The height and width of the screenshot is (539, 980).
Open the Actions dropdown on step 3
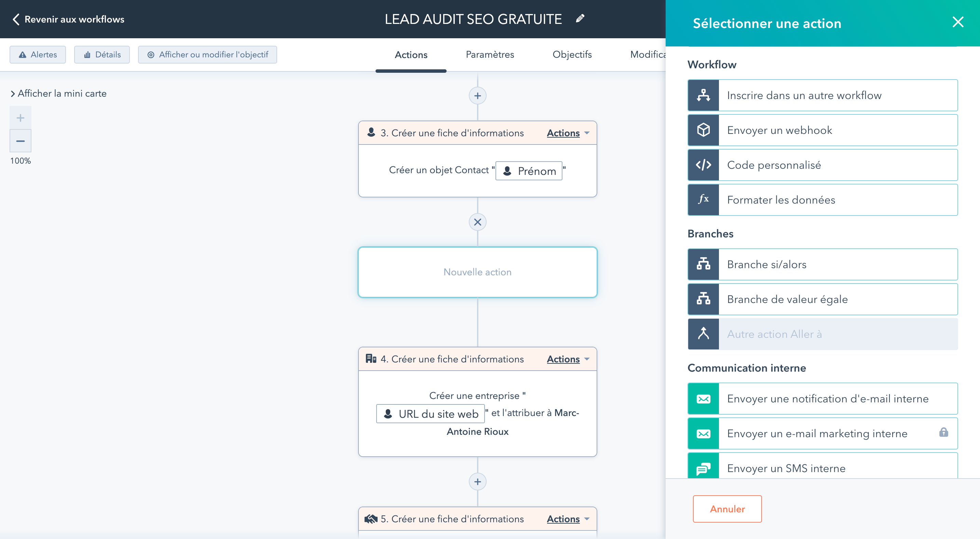tap(567, 133)
